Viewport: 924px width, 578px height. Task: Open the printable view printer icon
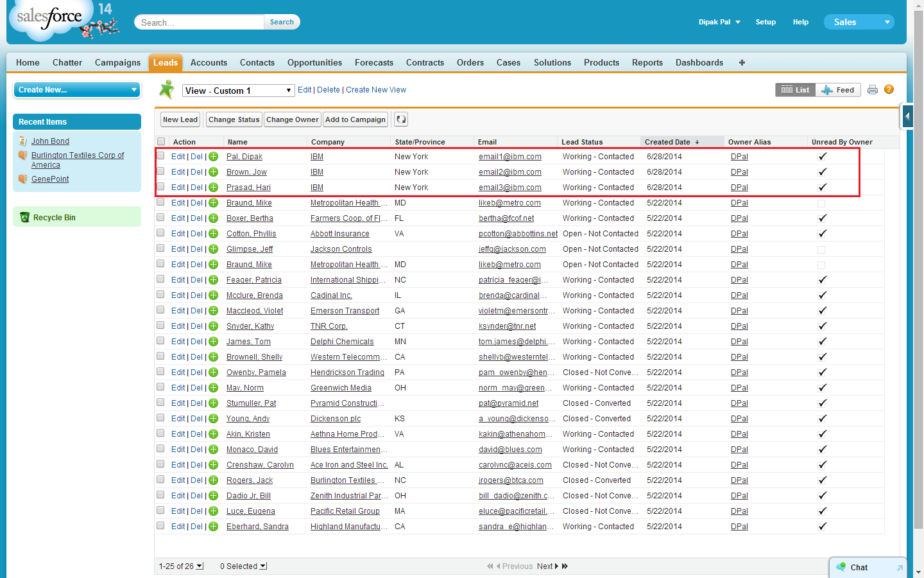(872, 90)
